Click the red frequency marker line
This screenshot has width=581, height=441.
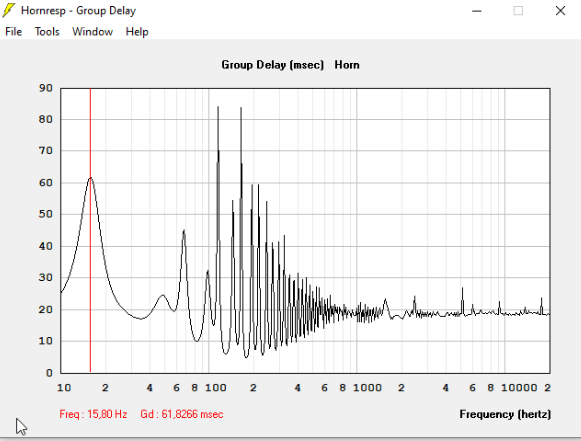click(90, 230)
